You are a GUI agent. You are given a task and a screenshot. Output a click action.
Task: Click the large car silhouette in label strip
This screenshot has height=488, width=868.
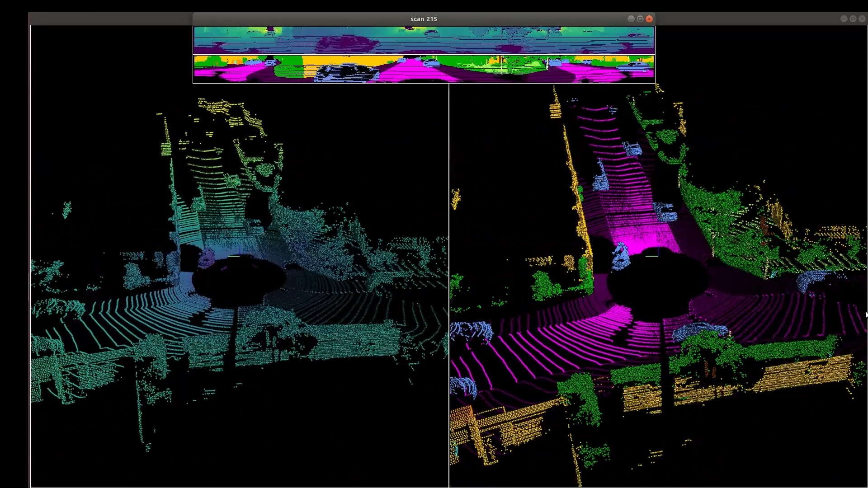point(346,72)
